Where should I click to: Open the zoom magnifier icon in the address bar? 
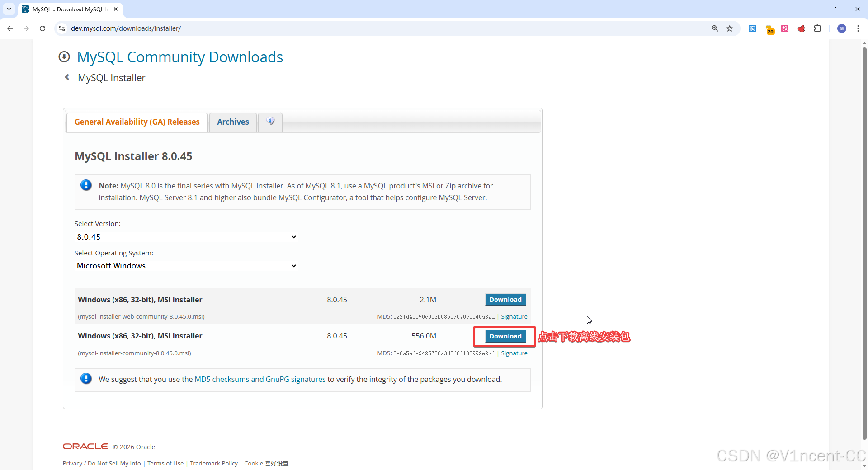[x=715, y=28]
